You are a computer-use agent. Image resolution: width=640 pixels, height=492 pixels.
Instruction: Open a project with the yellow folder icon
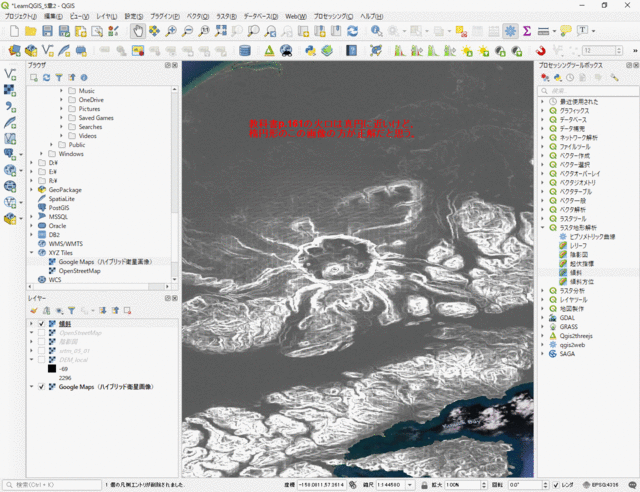point(31,31)
